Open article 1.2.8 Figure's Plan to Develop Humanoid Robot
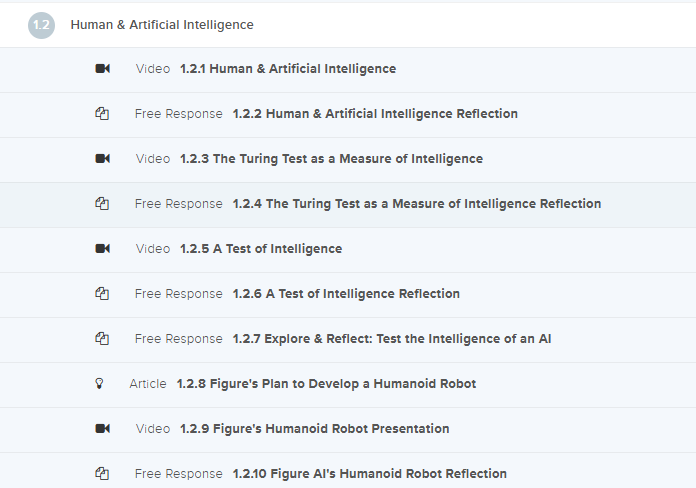Viewport: 696px width, 488px height. tap(326, 384)
